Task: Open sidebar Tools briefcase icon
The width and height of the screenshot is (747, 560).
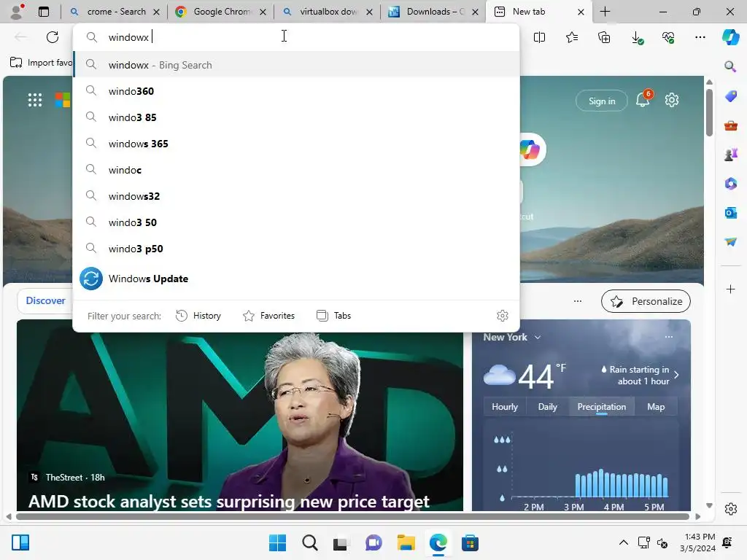Action: click(x=730, y=125)
